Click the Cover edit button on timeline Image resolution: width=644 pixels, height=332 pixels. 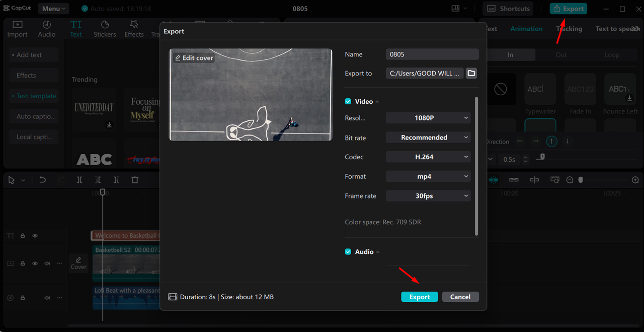pyautogui.click(x=78, y=263)
